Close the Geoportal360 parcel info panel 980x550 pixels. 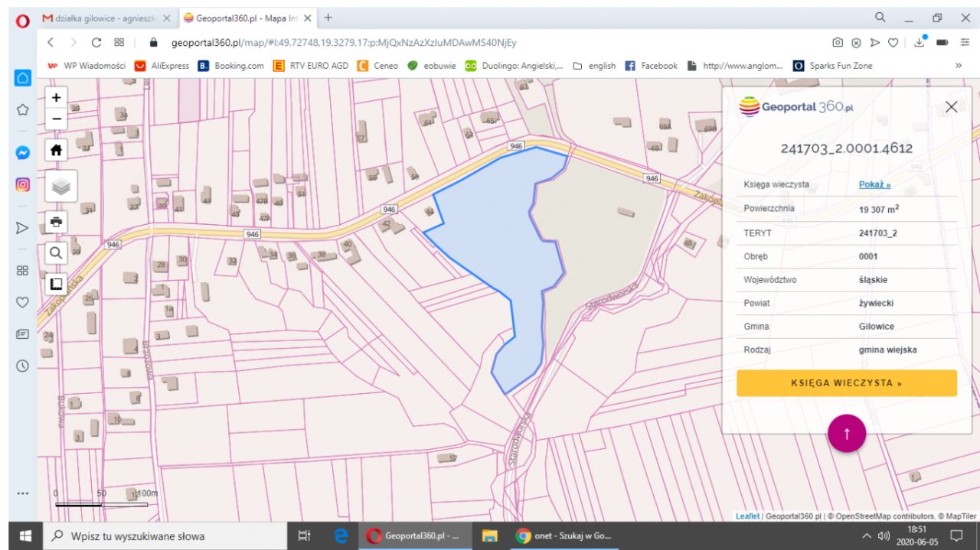pos(952,107)
